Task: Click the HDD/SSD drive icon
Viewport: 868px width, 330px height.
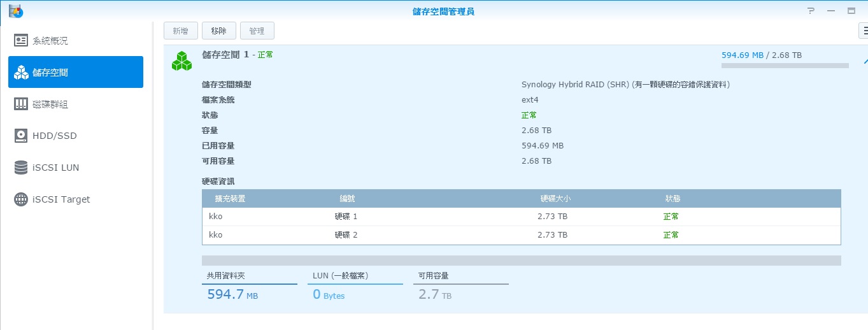Action: pos(21,136)
